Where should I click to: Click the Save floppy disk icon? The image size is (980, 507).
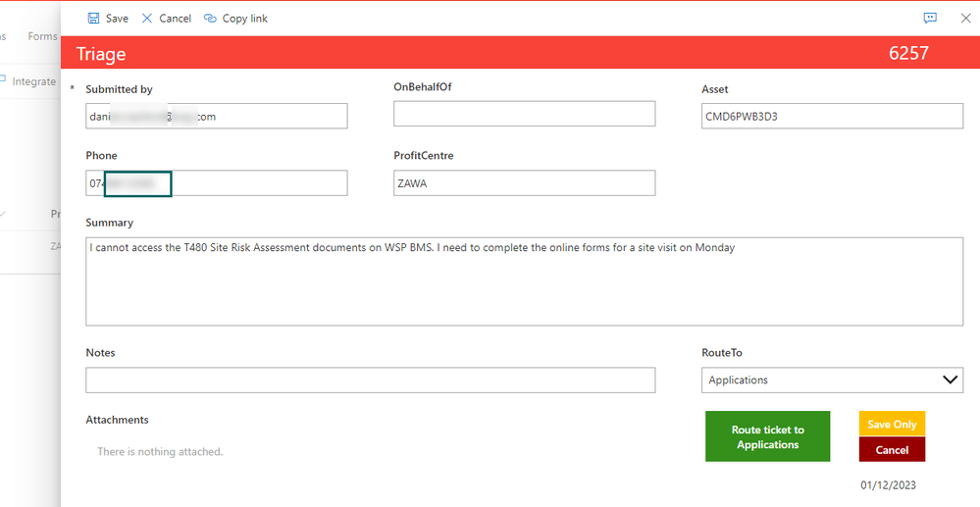point(94,18)
